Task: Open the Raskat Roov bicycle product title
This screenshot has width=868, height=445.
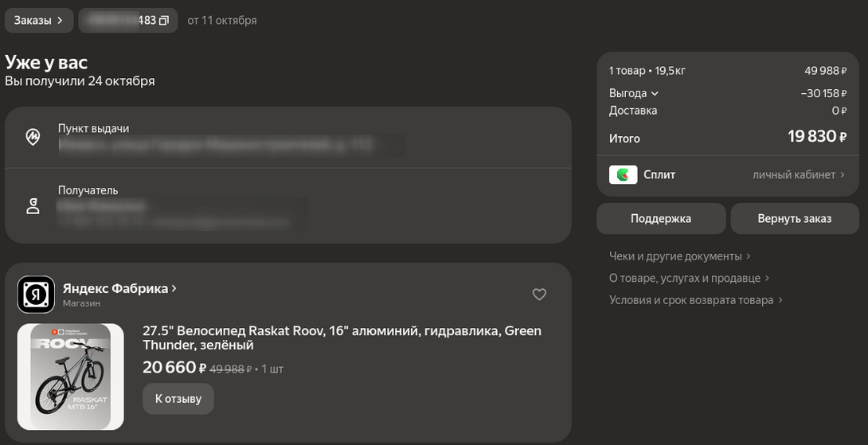Action: tap(342, 338)
